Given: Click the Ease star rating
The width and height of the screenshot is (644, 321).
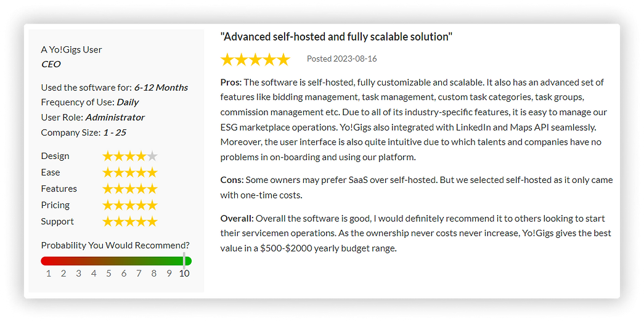Looking at the screenshot, I should 130,173.
